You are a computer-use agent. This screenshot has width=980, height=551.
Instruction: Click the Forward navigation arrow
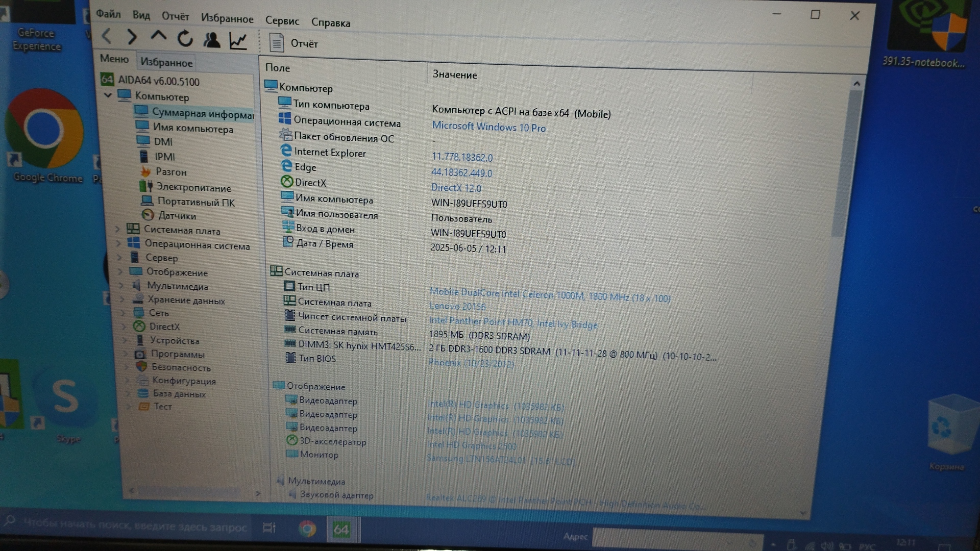(x=132, y=37)
